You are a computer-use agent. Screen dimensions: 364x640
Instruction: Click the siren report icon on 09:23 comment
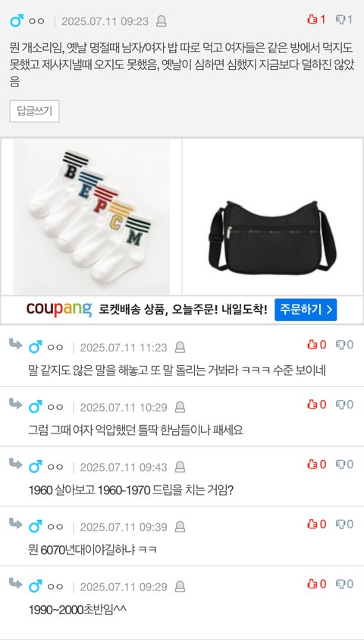click(162, 21)
